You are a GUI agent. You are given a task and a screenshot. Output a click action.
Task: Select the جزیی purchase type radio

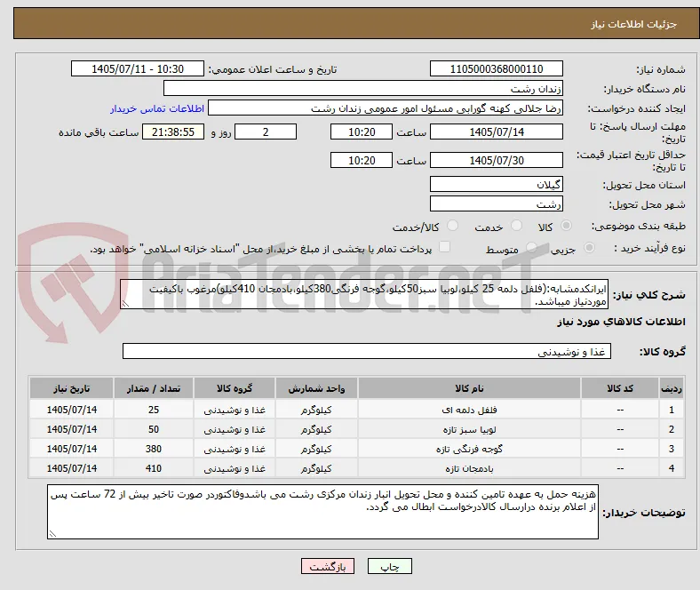(589, 247)
